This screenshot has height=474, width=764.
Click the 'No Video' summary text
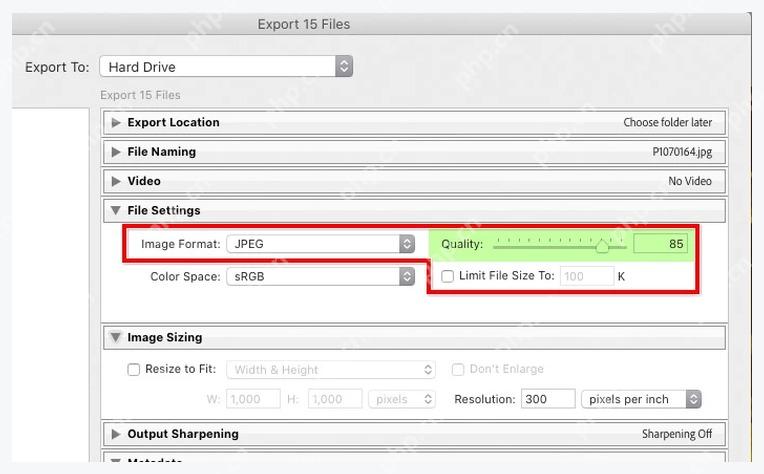tap(690, 181)
